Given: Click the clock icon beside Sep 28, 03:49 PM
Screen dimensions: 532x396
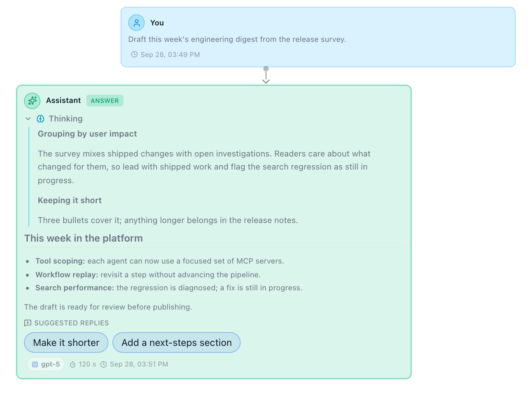Looking at the screenshot, I should click(x=134, y=54).
